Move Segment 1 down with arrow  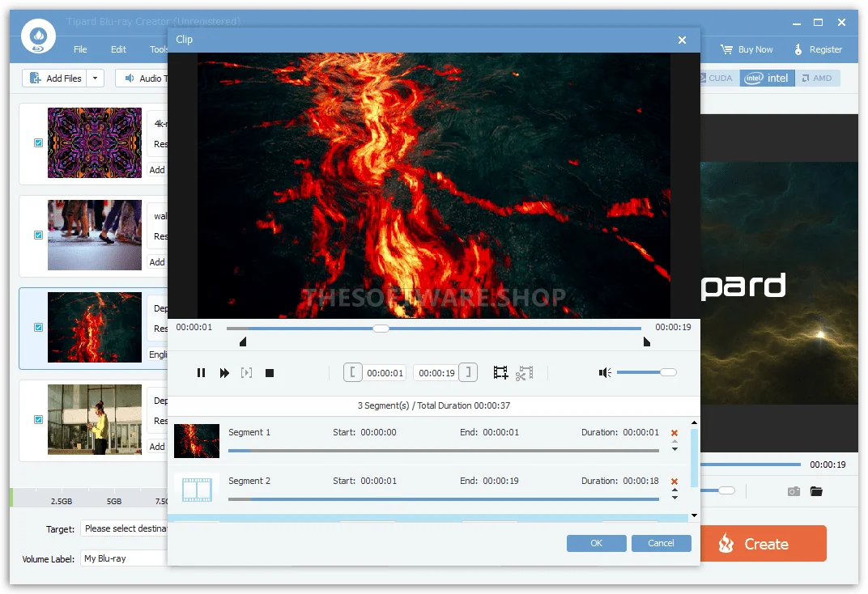[x=674, y=449]
